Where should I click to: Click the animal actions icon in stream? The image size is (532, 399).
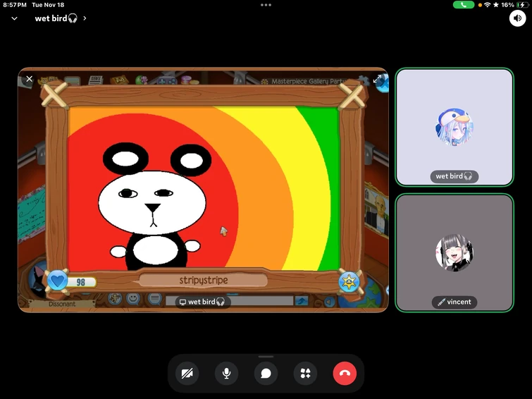point(115,299)
